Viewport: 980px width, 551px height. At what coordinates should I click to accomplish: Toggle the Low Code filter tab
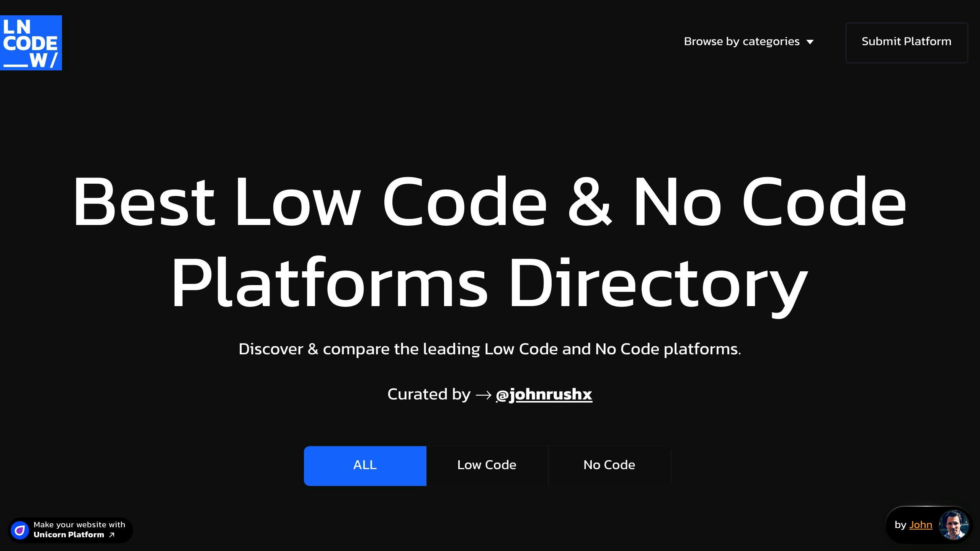click(487, 466)
